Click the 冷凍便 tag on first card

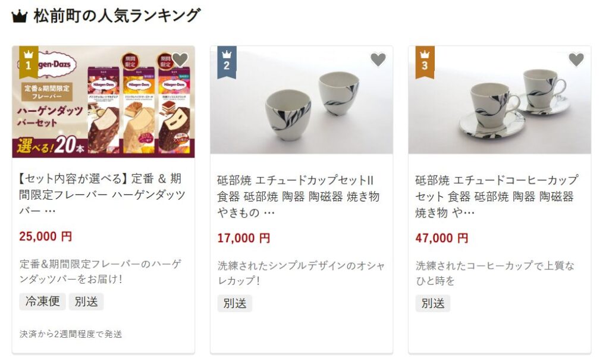point(42,302)
